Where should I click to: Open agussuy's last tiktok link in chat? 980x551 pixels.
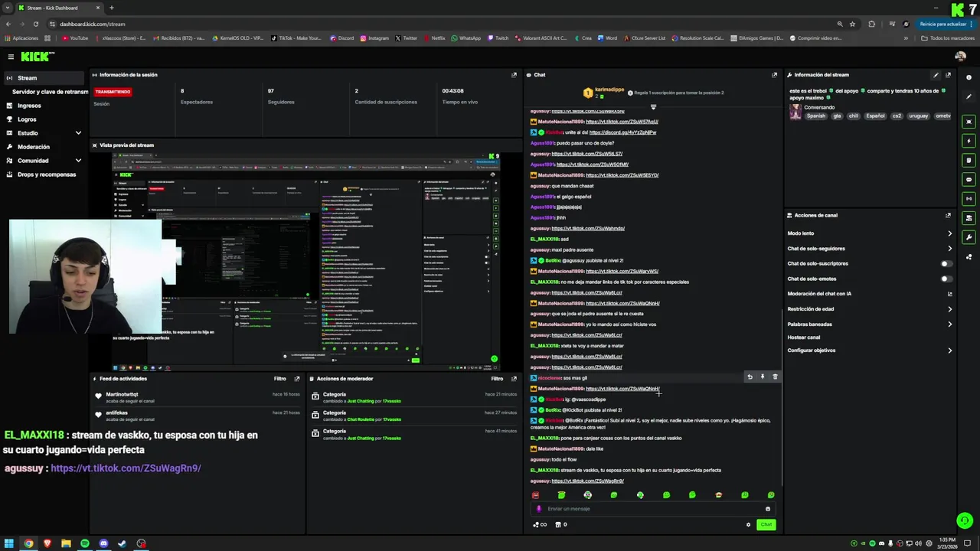click(587, 481)
